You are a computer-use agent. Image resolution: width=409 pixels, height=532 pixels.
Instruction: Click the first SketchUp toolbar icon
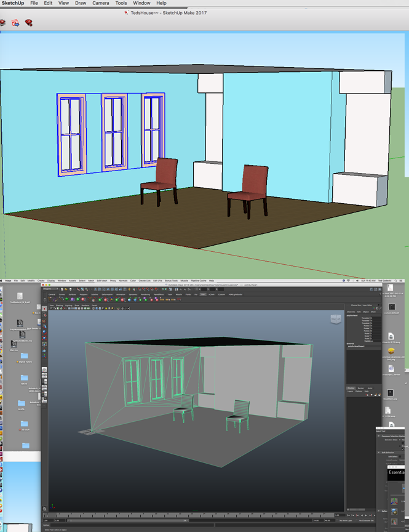(2, 23)
